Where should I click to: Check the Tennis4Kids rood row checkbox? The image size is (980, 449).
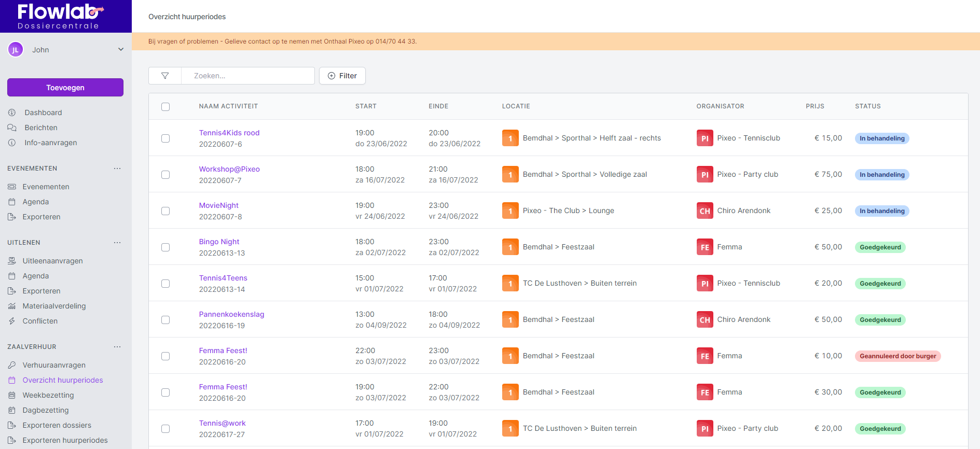click(x=165, y=138)
